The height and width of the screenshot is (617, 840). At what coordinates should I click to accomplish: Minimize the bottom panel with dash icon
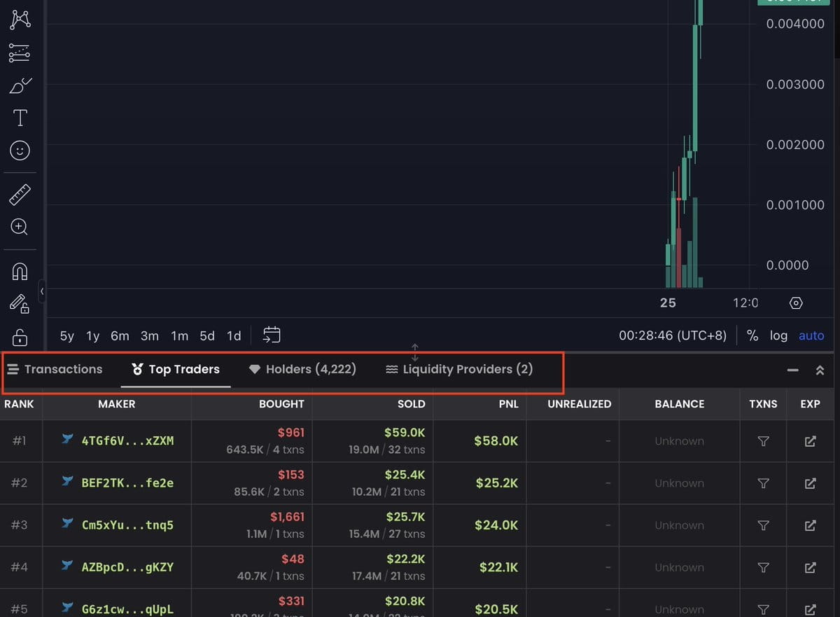[792, 370]
